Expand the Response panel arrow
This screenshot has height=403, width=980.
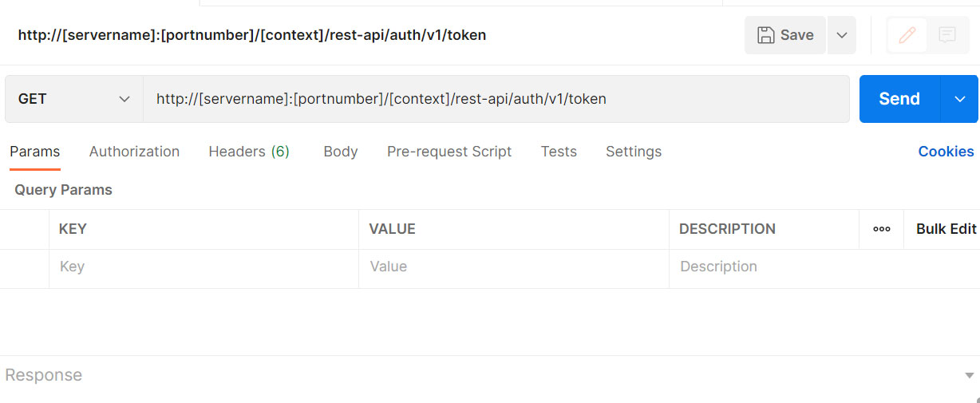(969, 375)
